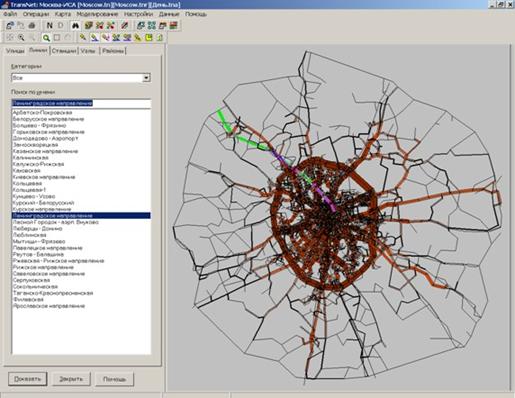Select Белорусское направление in the list

(x=48, y=119)
